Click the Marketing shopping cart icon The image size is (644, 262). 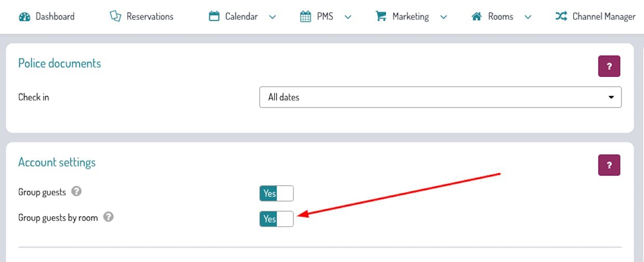(x=381, y=17)
